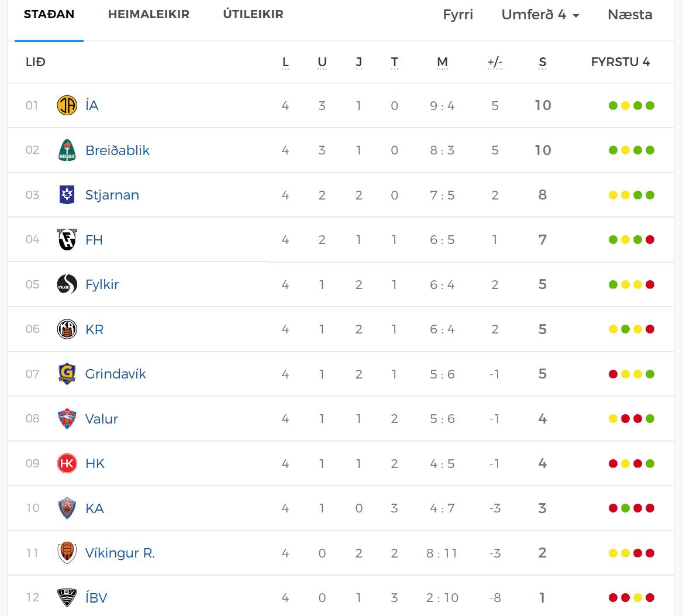Viewport: 683px width, 616px height.
Task: Click the red HK logo icon
Action: pos(67,463)
